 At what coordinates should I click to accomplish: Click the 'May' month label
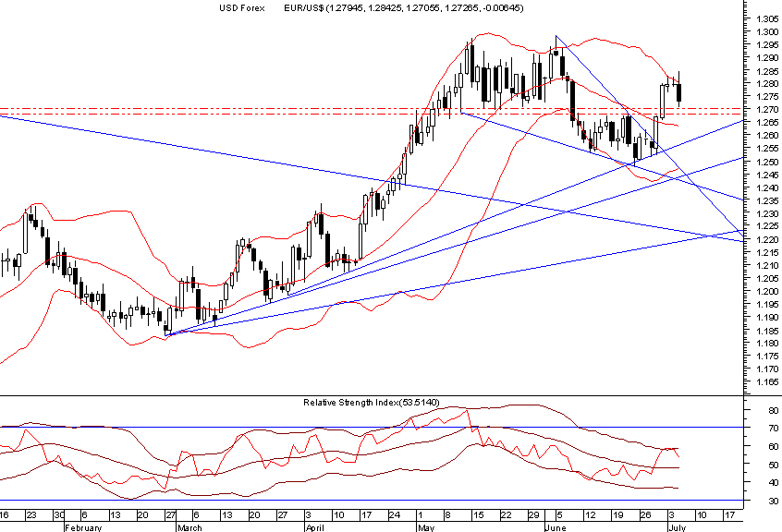coord(426,527)
